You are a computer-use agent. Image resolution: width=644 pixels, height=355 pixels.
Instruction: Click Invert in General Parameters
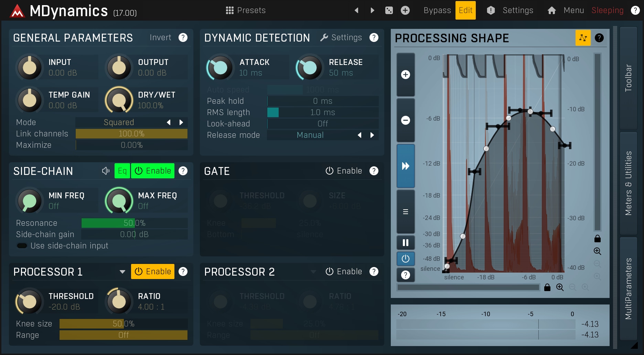point(160,37)
